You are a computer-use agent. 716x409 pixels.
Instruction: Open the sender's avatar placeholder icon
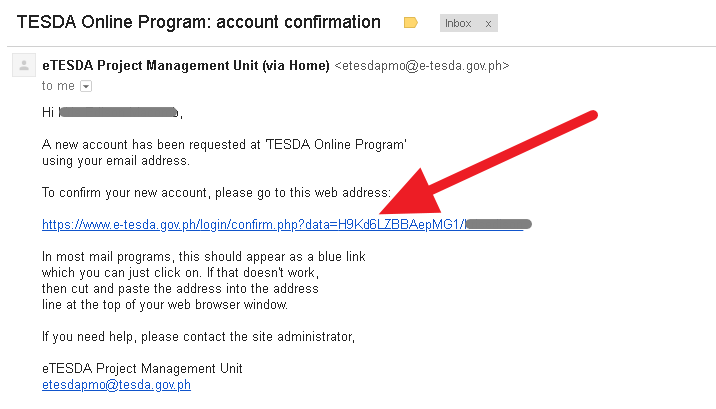tap(24, 65)
